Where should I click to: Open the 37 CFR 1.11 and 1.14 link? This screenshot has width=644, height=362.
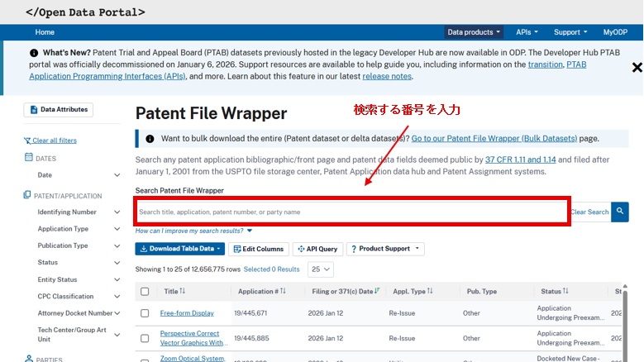(520, 160)
